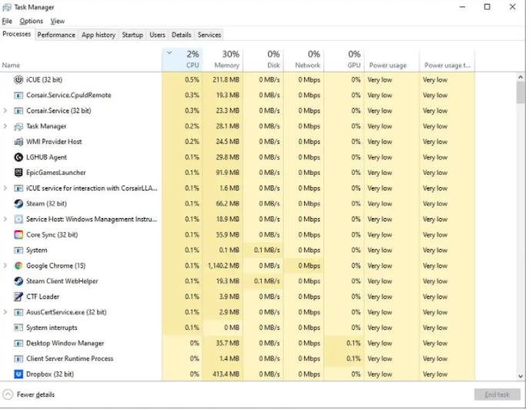The image size is (532, 410).
Task: Click the CTF Loader process name
Action: (43, 297)
